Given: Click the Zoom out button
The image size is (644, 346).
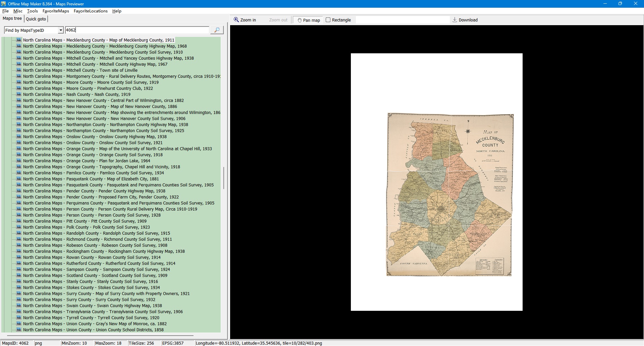Looking at the screenshot, I should [x=278, y=20].
